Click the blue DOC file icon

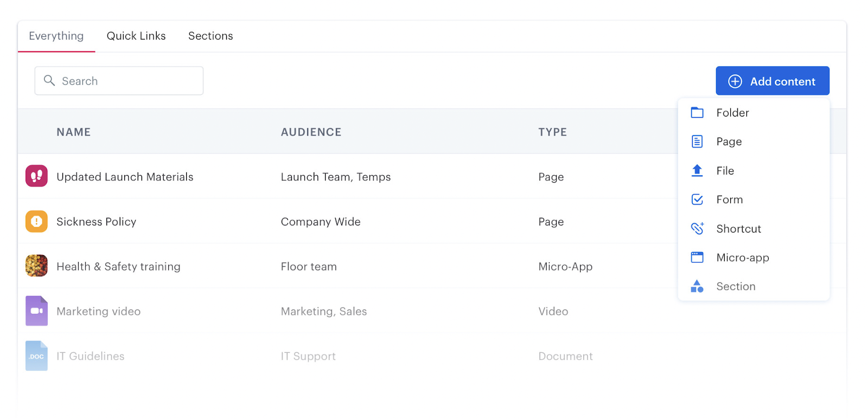pyautogui.click(x=36, y=356)
